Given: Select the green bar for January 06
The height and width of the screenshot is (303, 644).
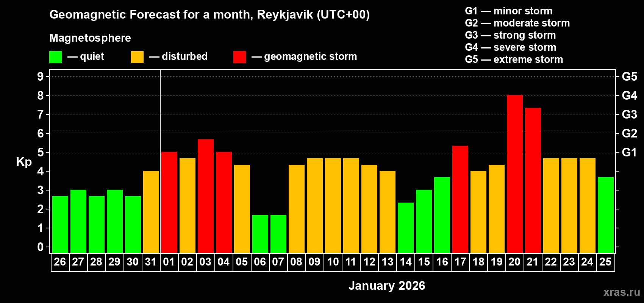Looking at the screenshot, I should [x=260, y=234].
